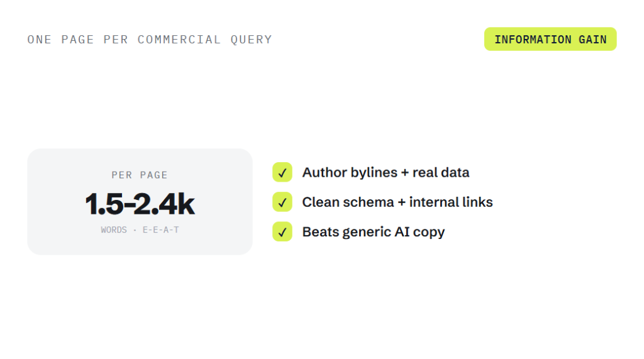This screenshot has height=359, width=644.
Task: Click the plus sign in Author bylines line
Action: (x=405, y=172)
